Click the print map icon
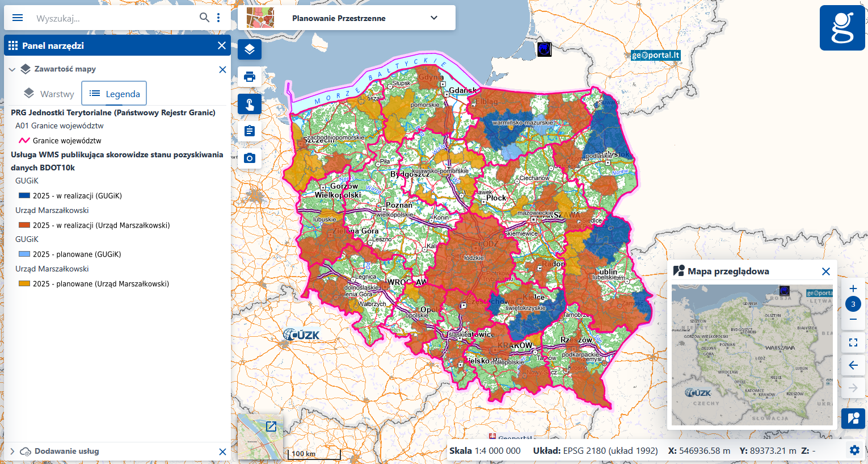Viewport: 868px width, 464px height. [x=250, y=77]
